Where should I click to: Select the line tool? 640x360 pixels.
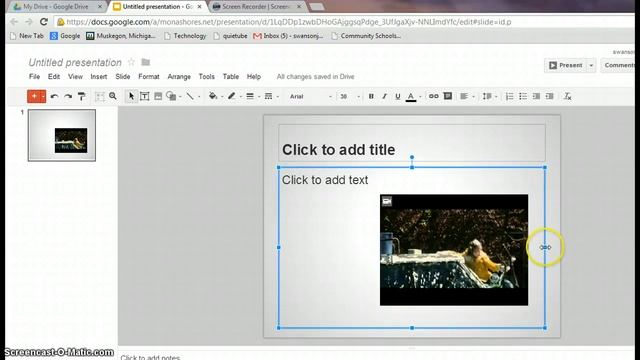point(190,96)
